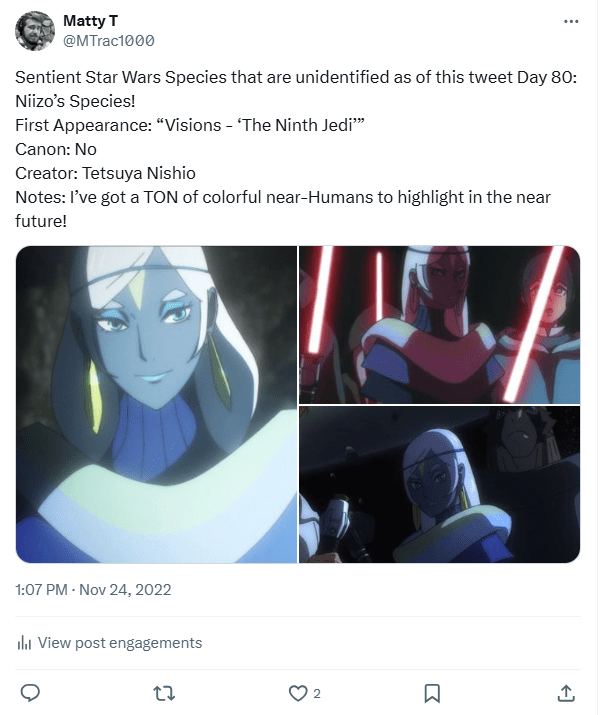Open the three-dot more options menu
Image resolution: width=600 pixels, height=715 pixels.
pyautogui.click(x=571, y=21)
